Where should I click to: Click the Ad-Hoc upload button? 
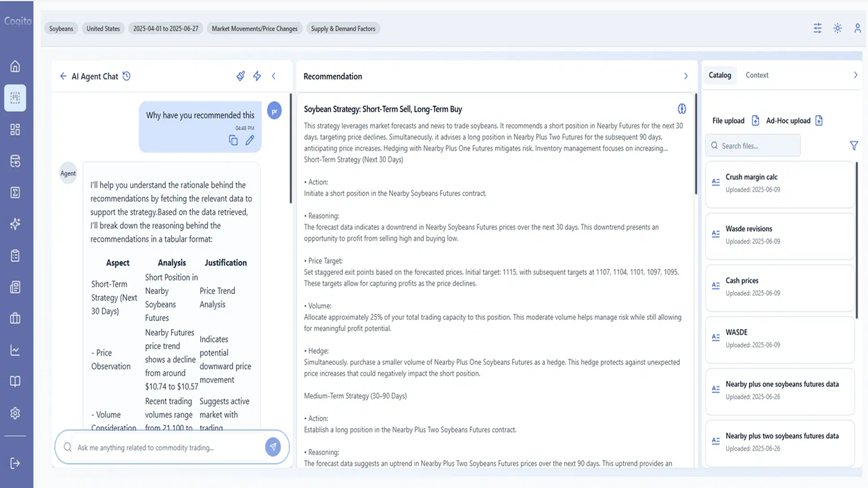(x=794, y=120)
